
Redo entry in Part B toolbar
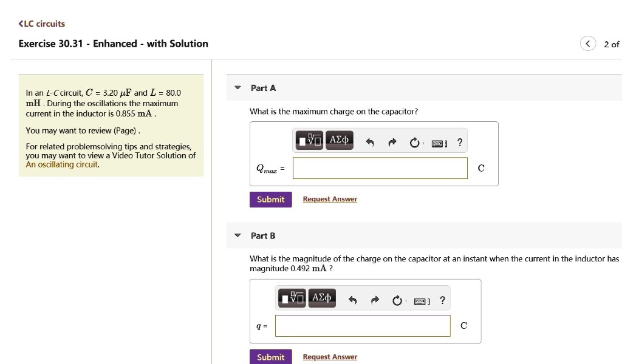coord(375,300)
